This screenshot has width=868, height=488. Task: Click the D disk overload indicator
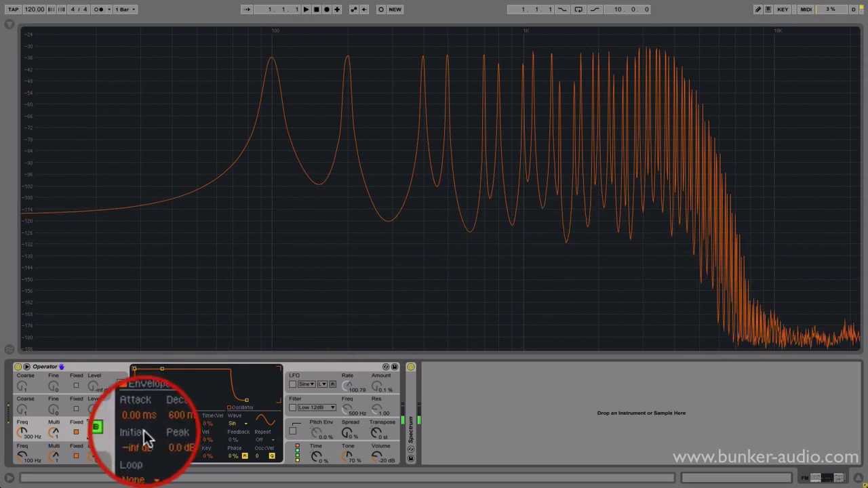853,9
